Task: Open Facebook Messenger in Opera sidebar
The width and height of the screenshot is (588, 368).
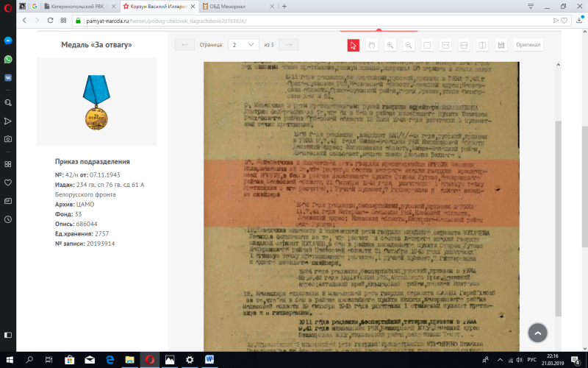Action: 7,40
